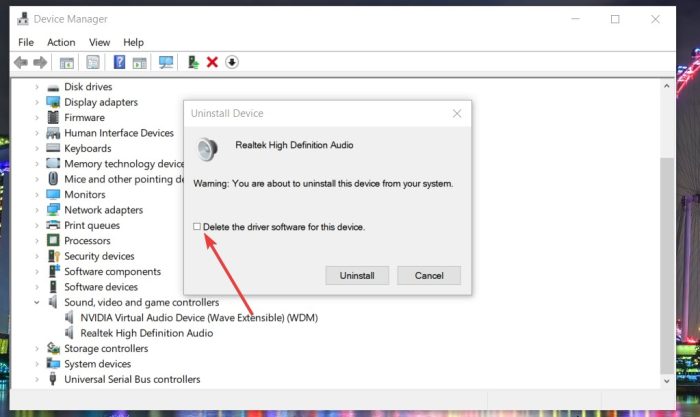Open the Properties toolbar icon
The height and width of the screenshot is (417, 700).
click(93, 62)
